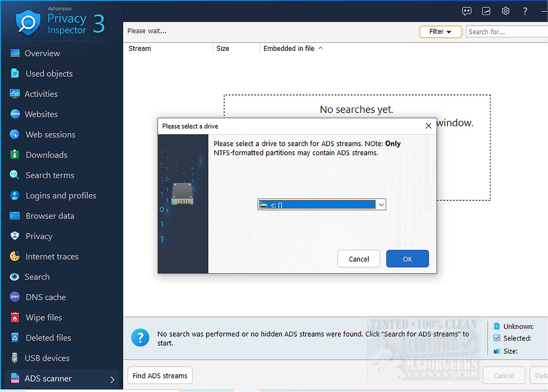
Task: Open the Wipe files section
Action: (44, 318)
